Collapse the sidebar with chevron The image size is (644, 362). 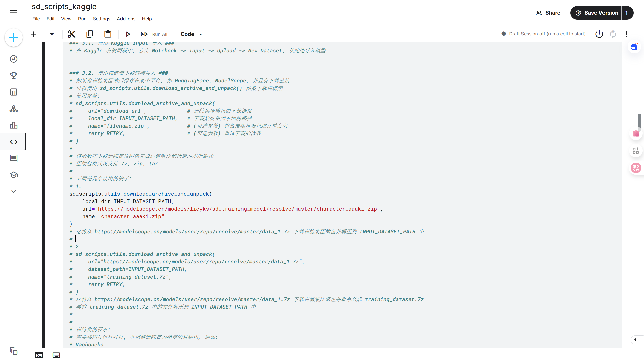click(x=13, y=191)
